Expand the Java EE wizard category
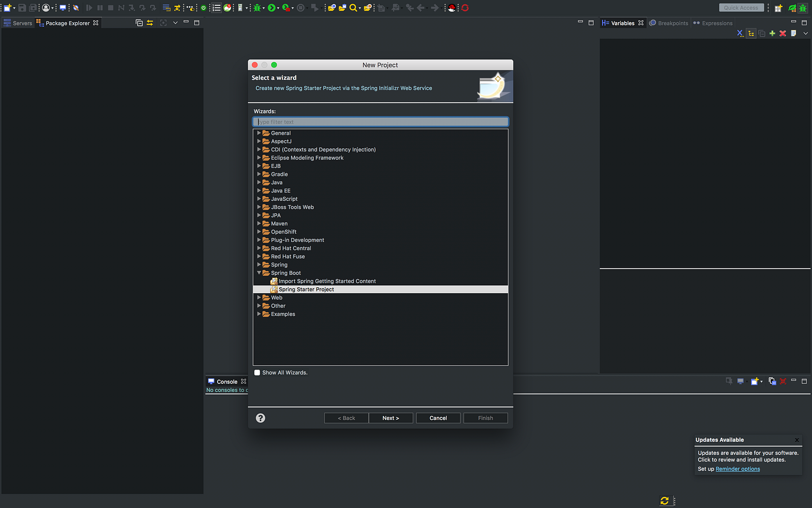Screen dimensions: 812x508 click(x=259, y=190)
